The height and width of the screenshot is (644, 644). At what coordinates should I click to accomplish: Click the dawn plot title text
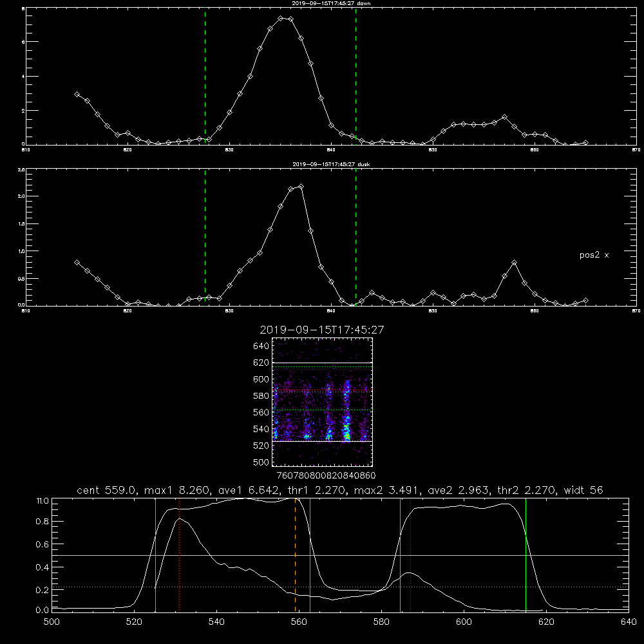point(331,3)
